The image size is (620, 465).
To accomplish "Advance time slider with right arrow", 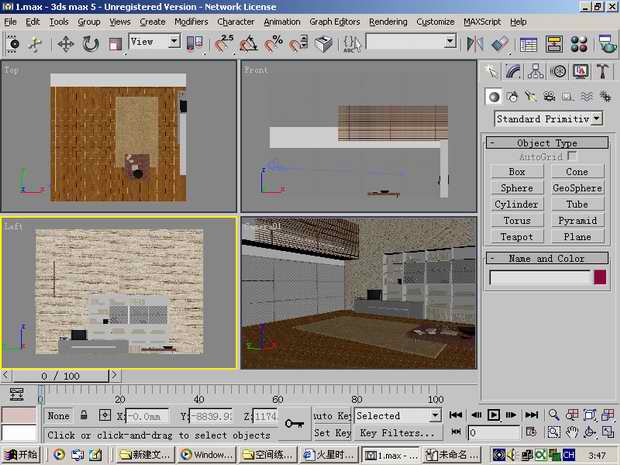I will pyautogui.click(x=115, y=375).
